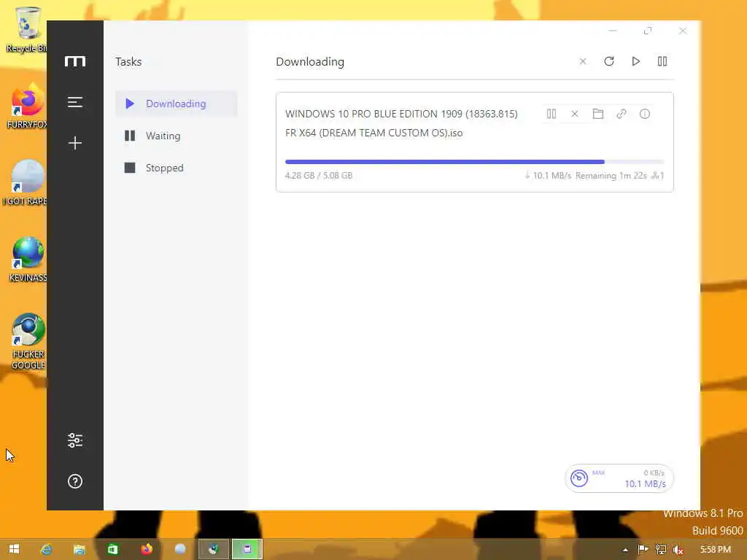Click the volume muted tray icon
The width and height of the screenshot is (747, 560).
pyautogui.click(x=678, y=550)
